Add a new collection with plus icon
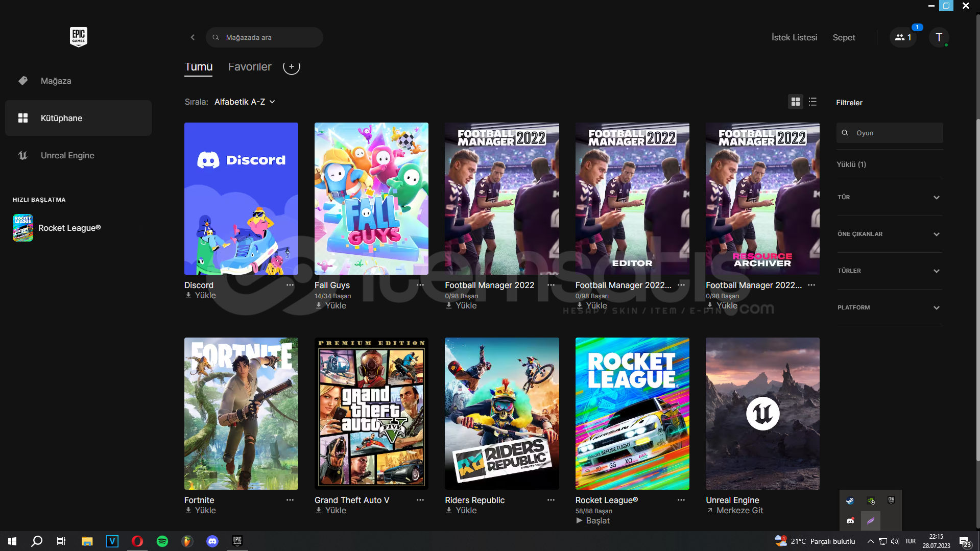 [292, 66]
